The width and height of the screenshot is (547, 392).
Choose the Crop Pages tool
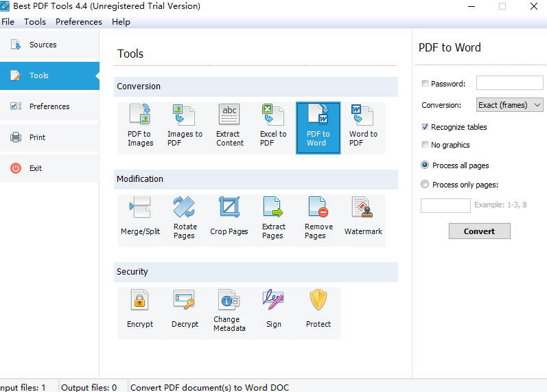coord(229,220)
